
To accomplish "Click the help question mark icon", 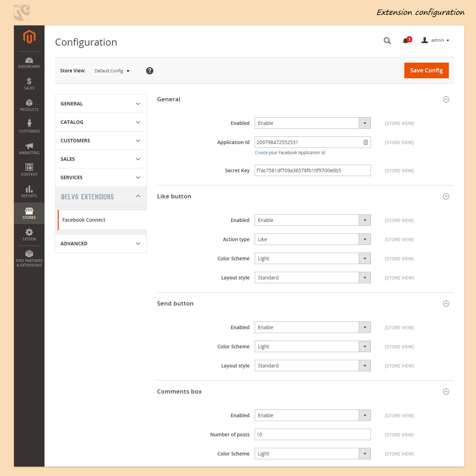I will point(150,71).
